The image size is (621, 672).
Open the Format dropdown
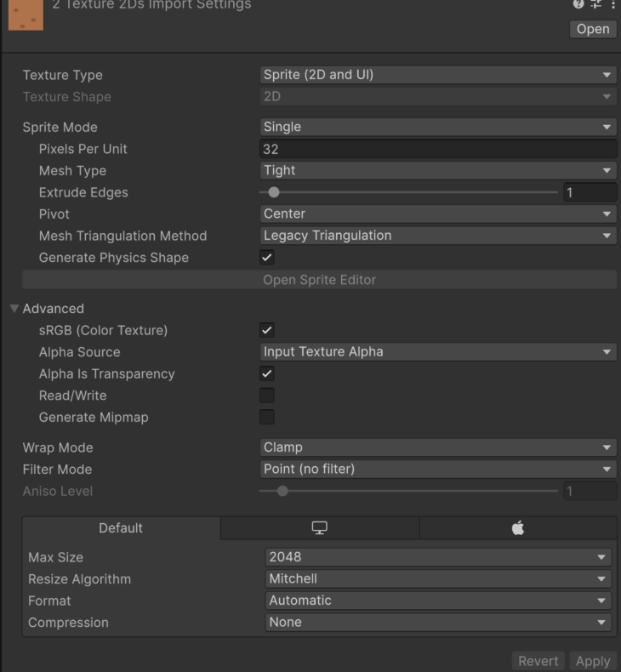pos(438,601)
